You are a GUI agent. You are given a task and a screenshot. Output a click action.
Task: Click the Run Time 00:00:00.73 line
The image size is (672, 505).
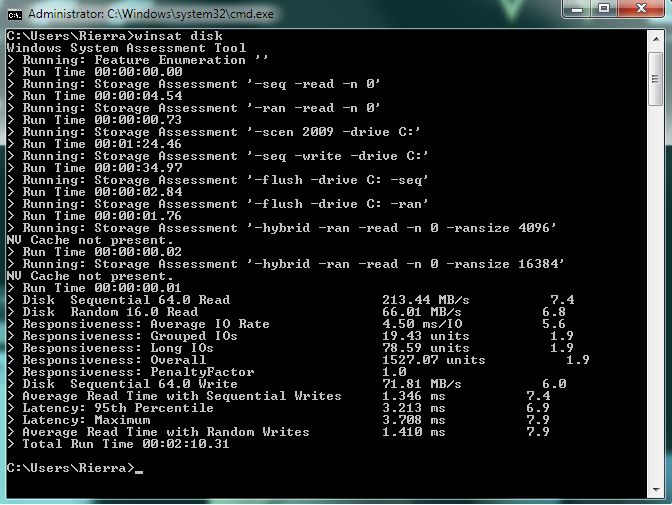[95, 120]
